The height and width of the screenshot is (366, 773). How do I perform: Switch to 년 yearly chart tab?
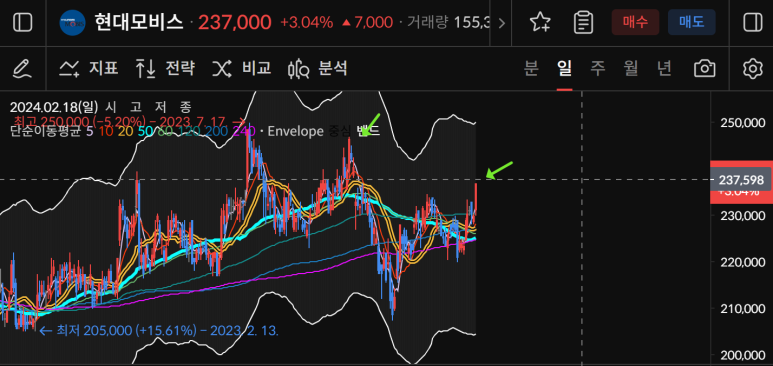tap(664, 68)
